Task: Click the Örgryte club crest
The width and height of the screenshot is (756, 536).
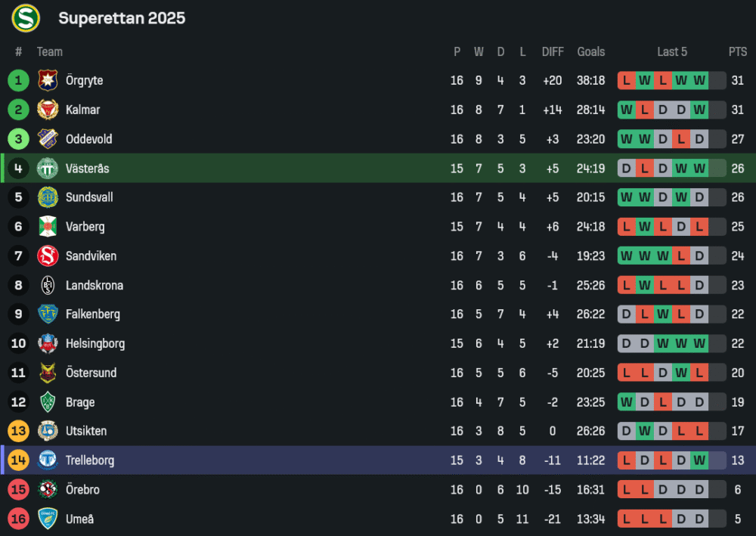Action: point(48,80)
